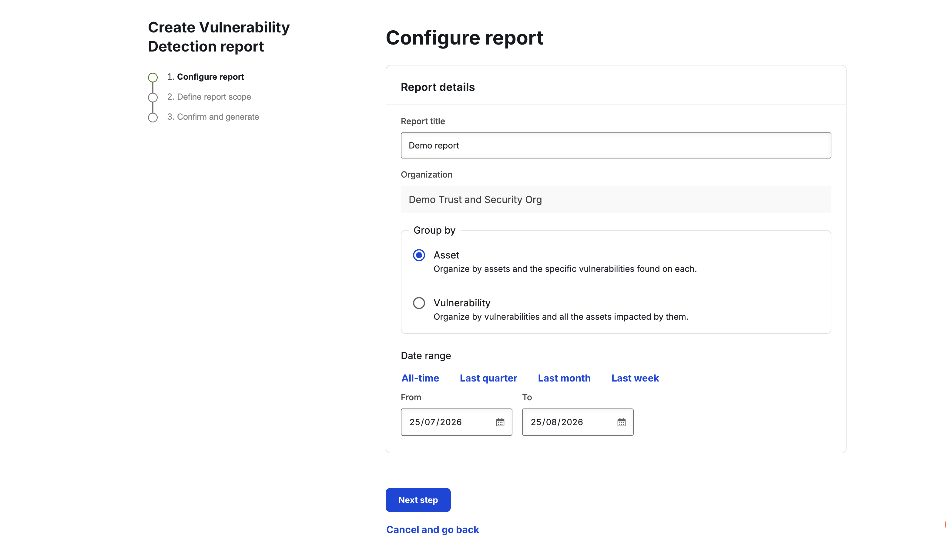This screenshot has height=560, width=946.
Task: Click the Asset option label text
Action: click(446, 255)
